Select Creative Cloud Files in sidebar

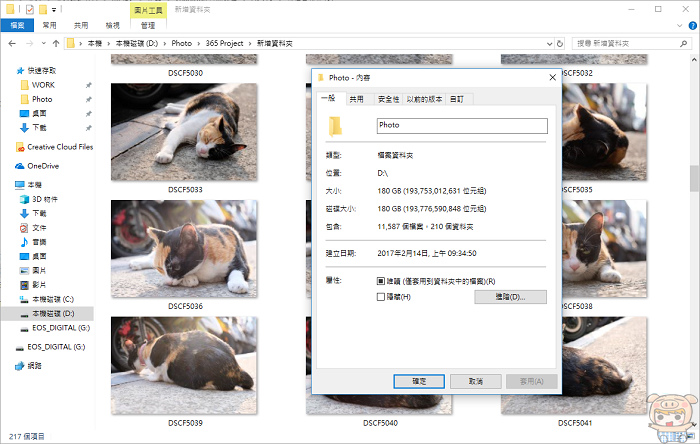[x=54, y=147]
